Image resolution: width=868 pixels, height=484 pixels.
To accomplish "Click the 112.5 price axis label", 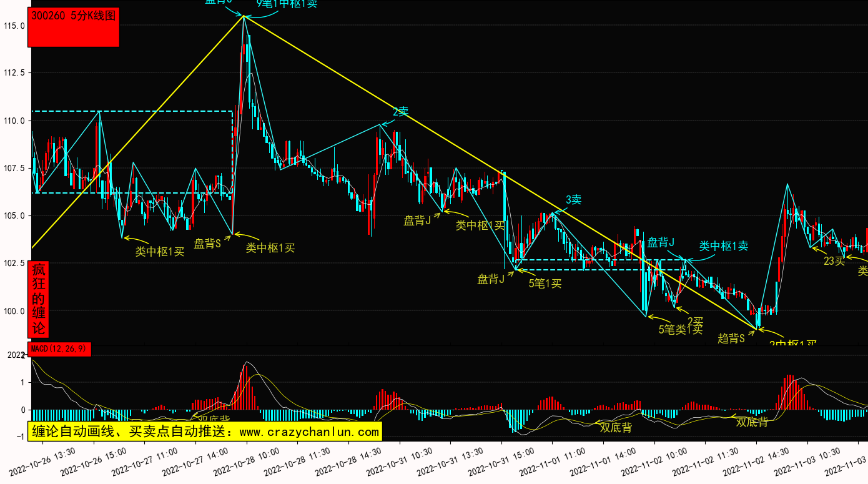I will click(x=14, y=73).
